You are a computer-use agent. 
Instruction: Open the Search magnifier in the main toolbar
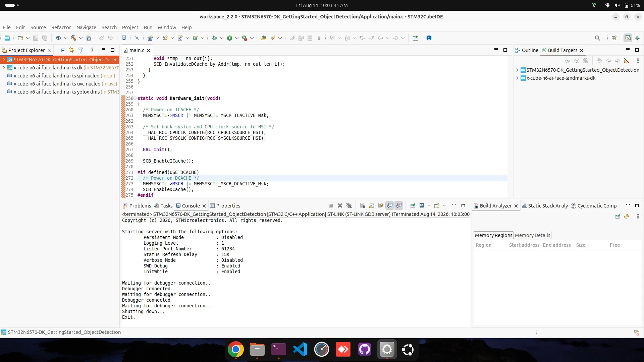(597, 38)
